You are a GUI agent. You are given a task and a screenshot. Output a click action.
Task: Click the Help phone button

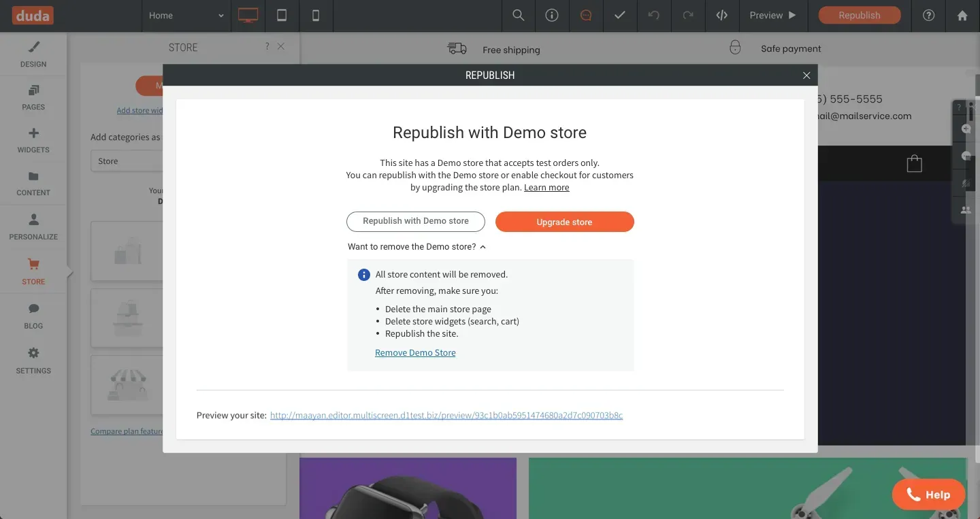(x=928, y=495)
